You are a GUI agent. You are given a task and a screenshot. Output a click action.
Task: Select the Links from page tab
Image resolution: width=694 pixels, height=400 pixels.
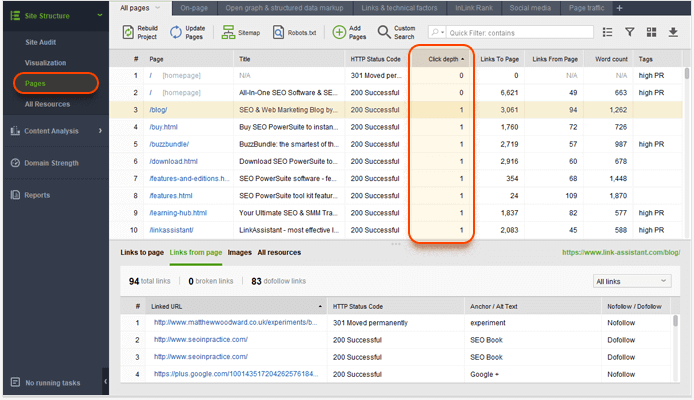pos(196,252)
